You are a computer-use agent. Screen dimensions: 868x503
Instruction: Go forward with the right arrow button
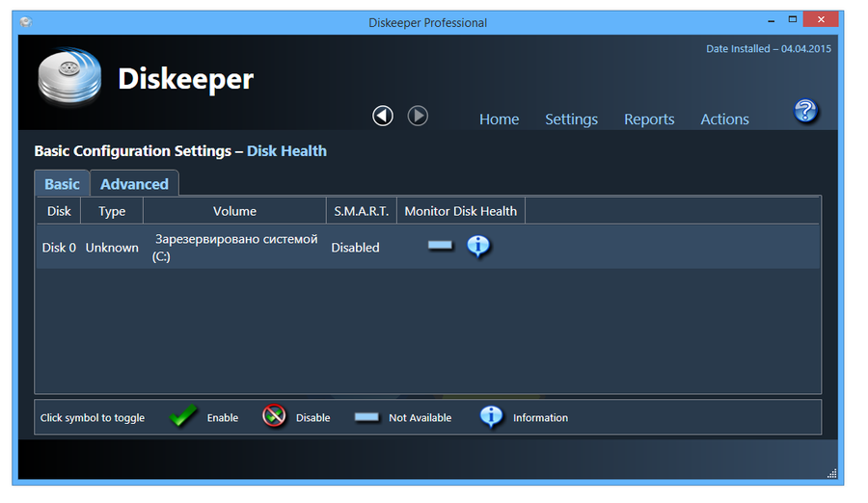tap(418, 117)
